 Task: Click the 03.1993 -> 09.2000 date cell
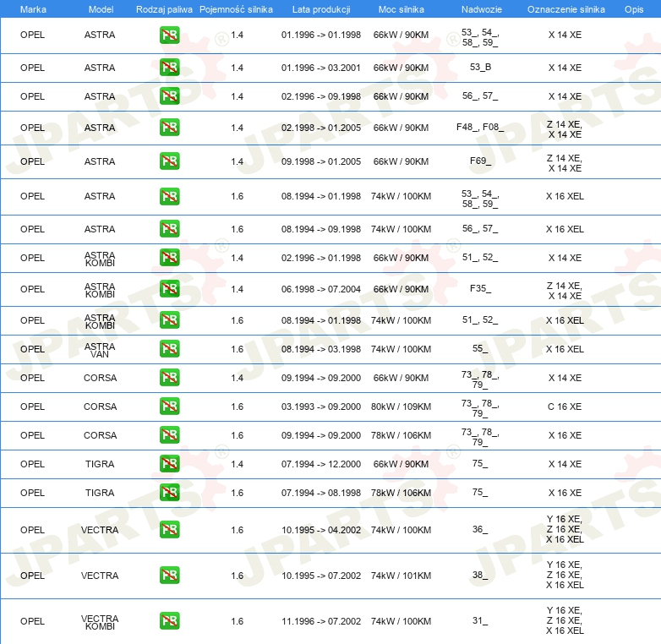(x=321, y=407)
